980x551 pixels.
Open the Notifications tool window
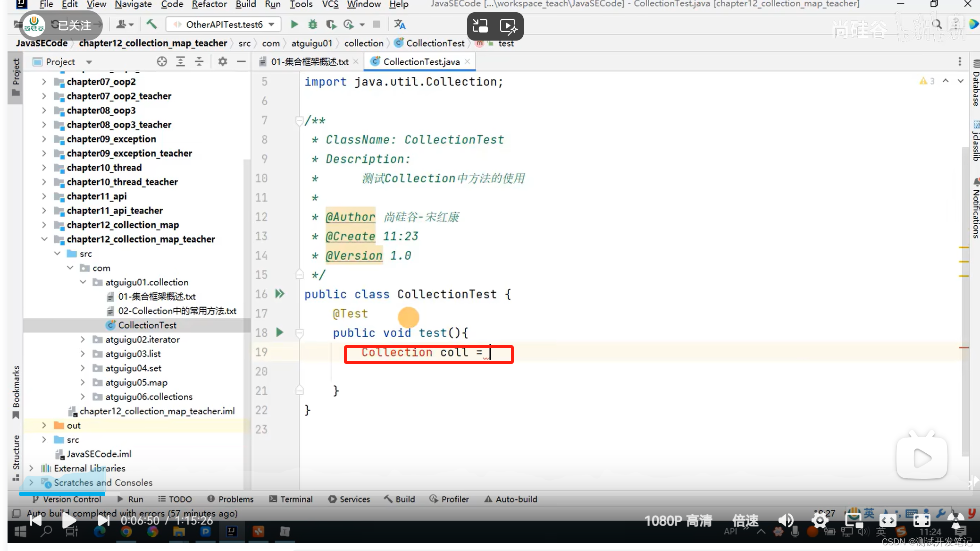click(x=975, y=208)
